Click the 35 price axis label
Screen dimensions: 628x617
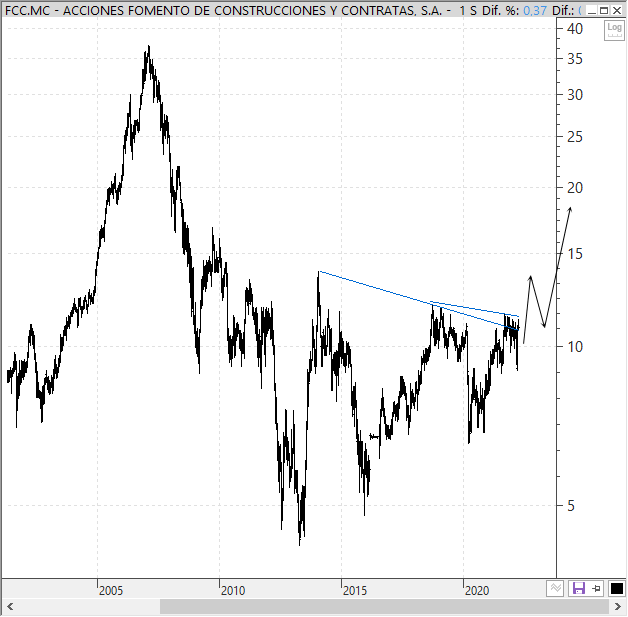575,59
